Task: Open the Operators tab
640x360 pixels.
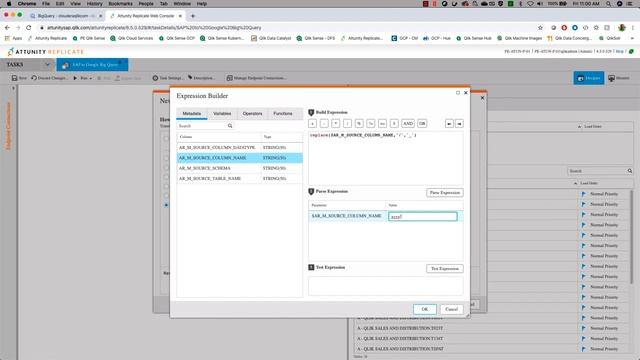Action: [x=252, y=113]
